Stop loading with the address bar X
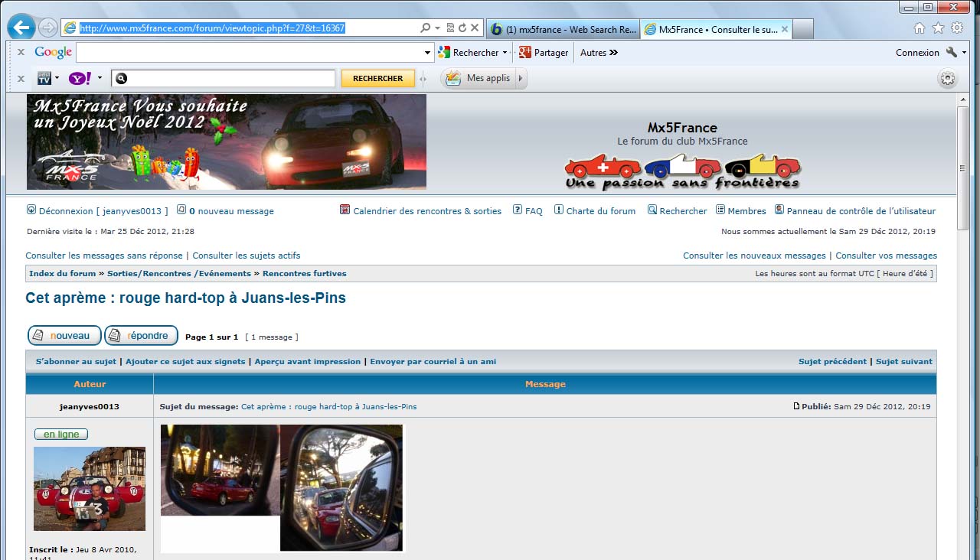 [x=475, y=28]
